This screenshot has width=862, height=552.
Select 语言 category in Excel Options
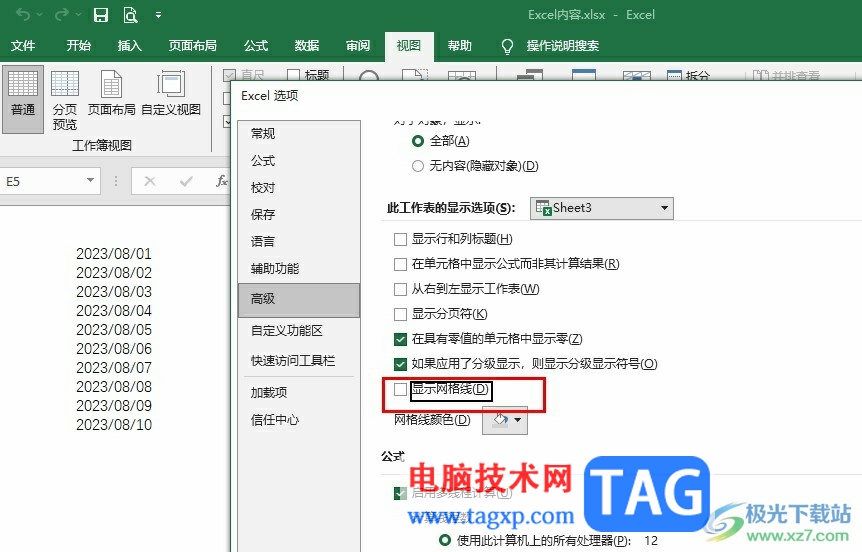299,241
